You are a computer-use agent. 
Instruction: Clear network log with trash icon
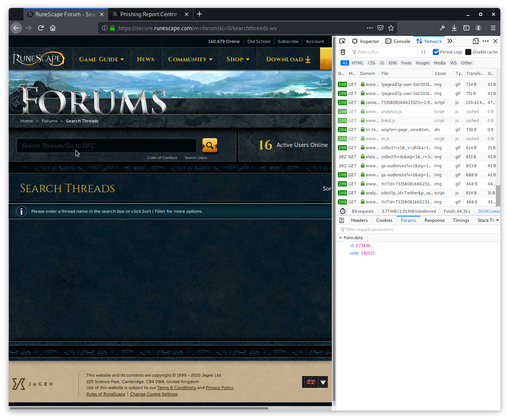coord(343,52)
